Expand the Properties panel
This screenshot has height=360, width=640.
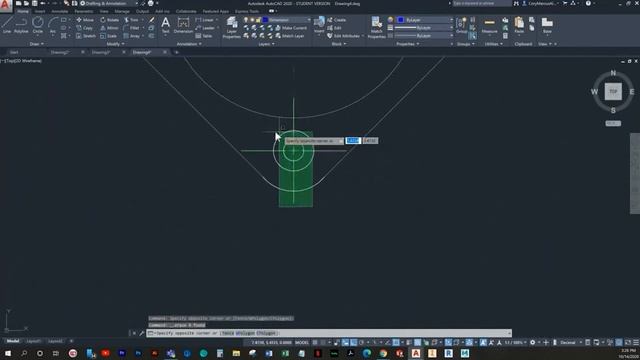(x=407, y=44)
